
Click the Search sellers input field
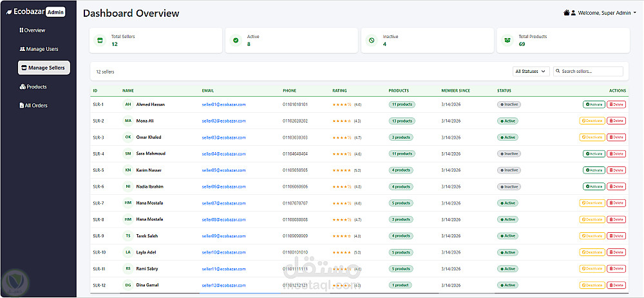pos(588,71)
